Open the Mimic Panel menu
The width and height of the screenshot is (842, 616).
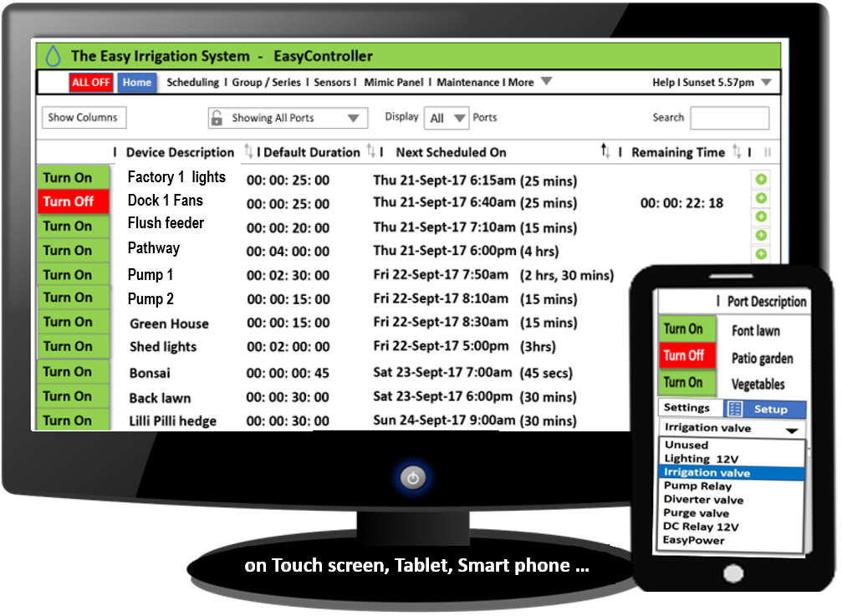click(394, 82)
